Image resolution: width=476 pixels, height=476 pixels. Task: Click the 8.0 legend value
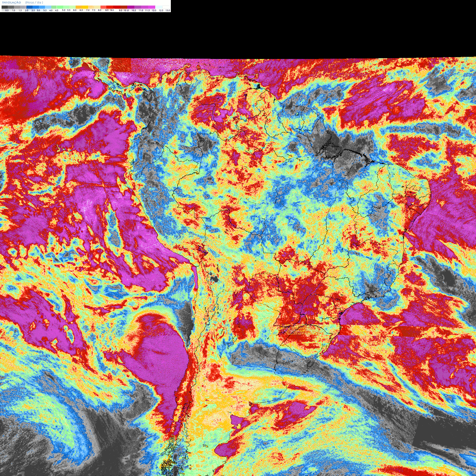click(100, 10)
